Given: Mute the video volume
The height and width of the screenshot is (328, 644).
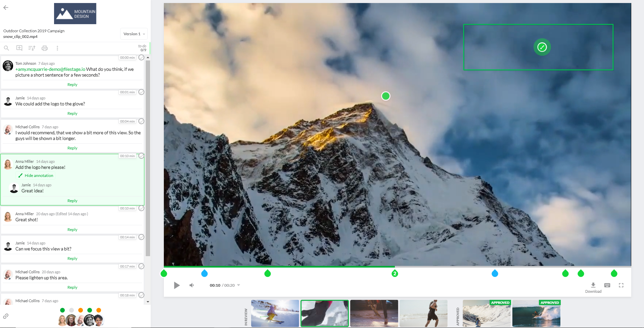Looking at the screenshot, I should 192,285.
